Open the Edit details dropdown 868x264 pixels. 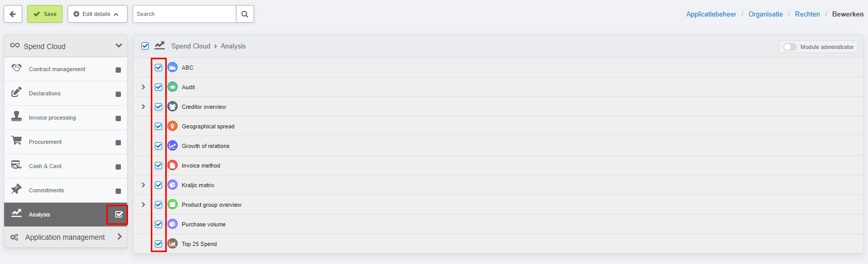[x=97, y=14]
